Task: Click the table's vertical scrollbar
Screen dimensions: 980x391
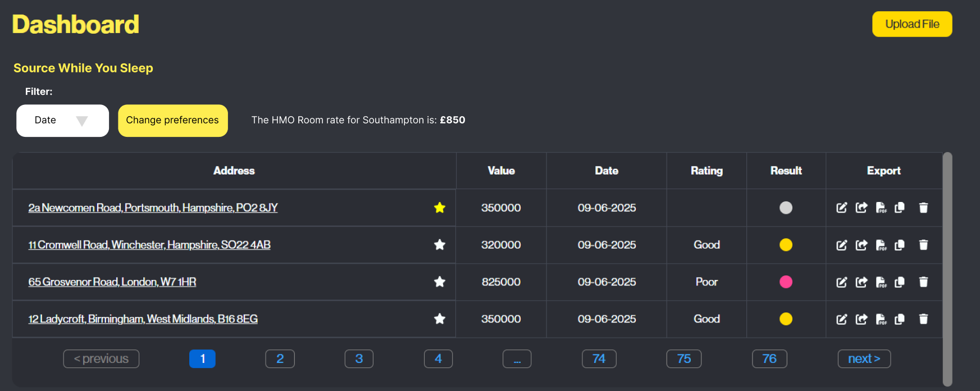Action: (947, 269)
